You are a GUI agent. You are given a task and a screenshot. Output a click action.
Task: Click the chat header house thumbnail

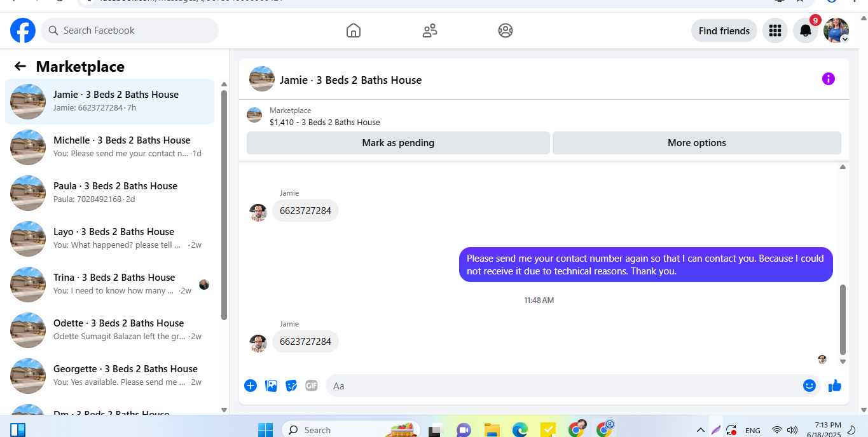[261, 79]
